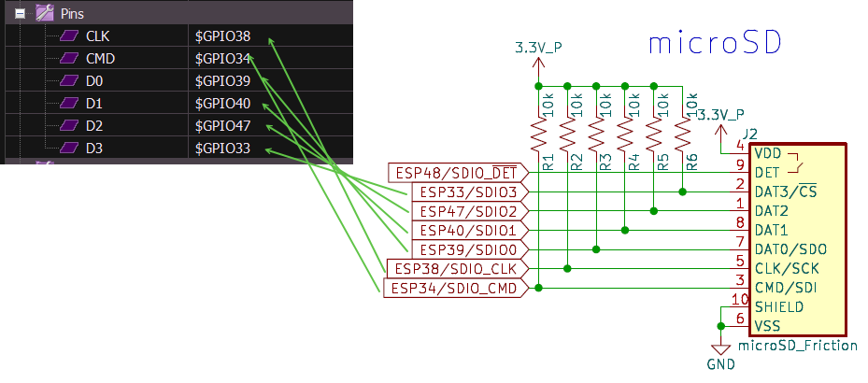Viewport: 868px width, 383px height.
Task: Edit the $GPIO34 value for CMD
Action: coord(222,59)
